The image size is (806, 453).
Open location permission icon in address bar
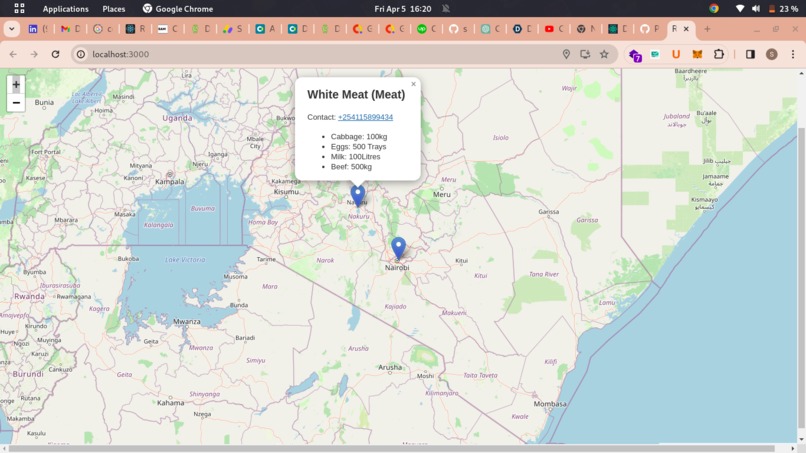point(566,54)
